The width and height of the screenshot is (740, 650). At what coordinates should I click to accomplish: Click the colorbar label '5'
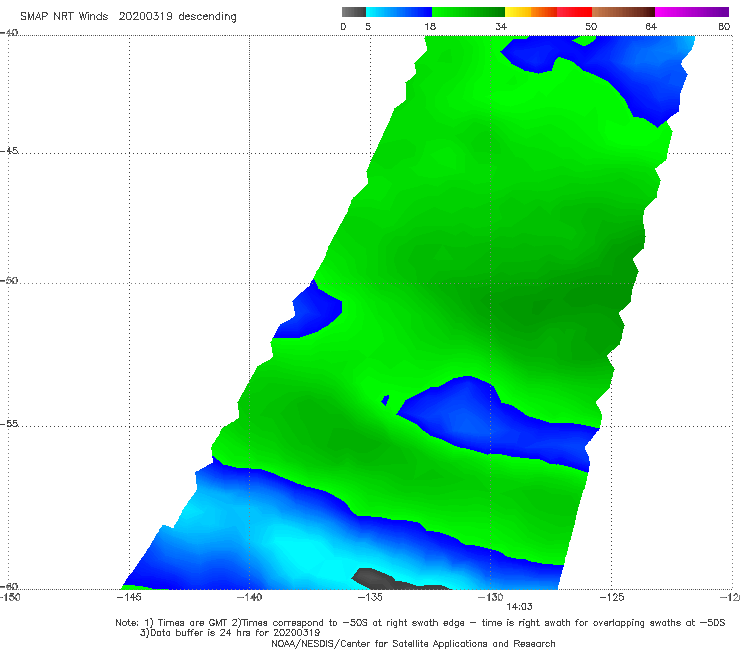click(368, 27)
